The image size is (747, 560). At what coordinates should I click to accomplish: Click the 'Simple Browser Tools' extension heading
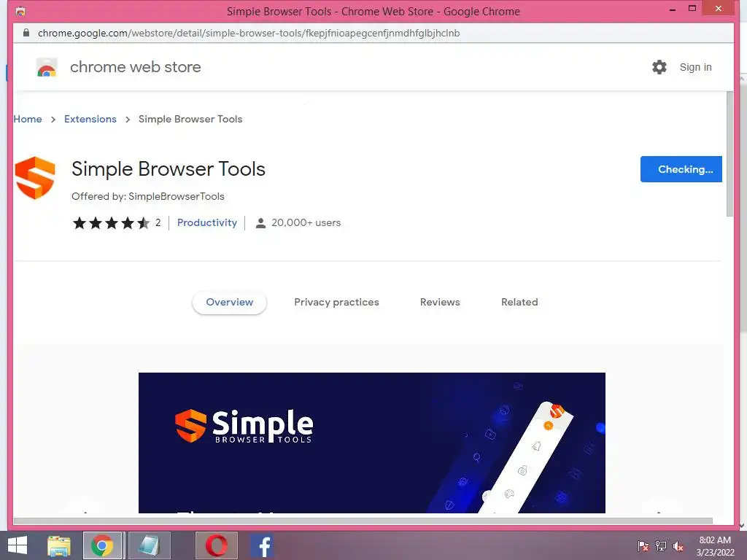point(169,169)
